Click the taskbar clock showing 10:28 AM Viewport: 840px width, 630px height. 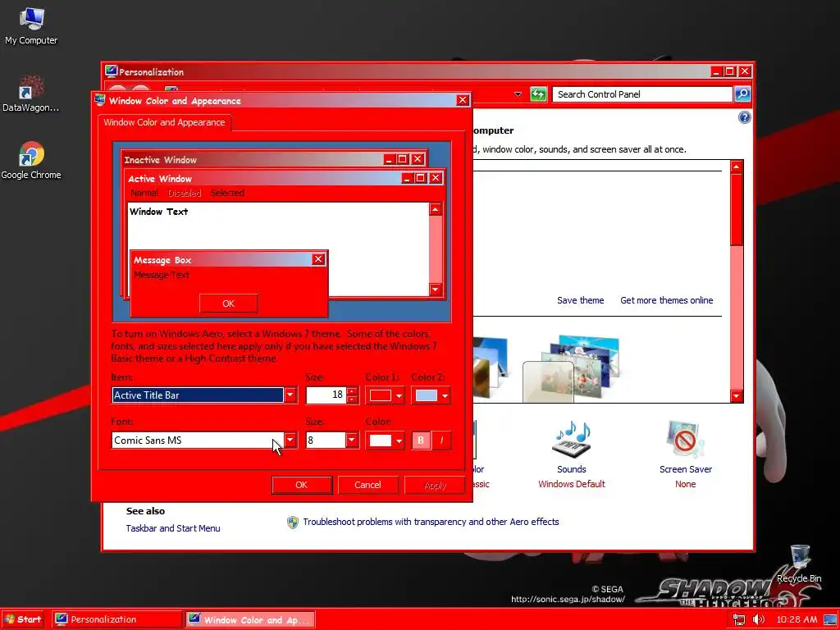point(797,619)
